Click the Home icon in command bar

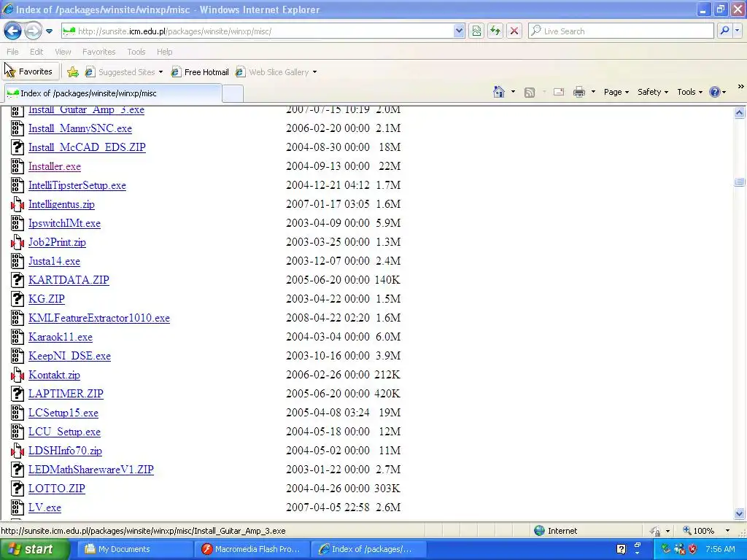pos(499,92)
